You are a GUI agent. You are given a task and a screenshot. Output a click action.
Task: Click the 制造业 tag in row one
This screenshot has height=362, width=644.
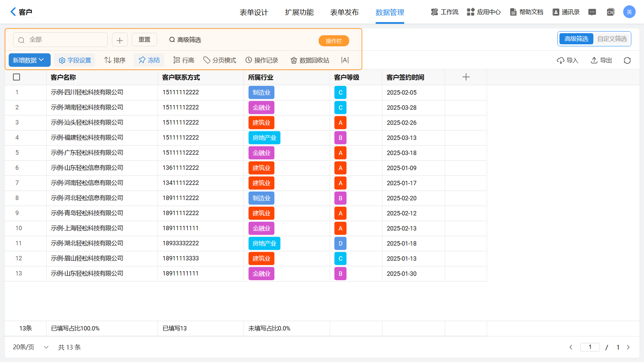click(261, 92)
